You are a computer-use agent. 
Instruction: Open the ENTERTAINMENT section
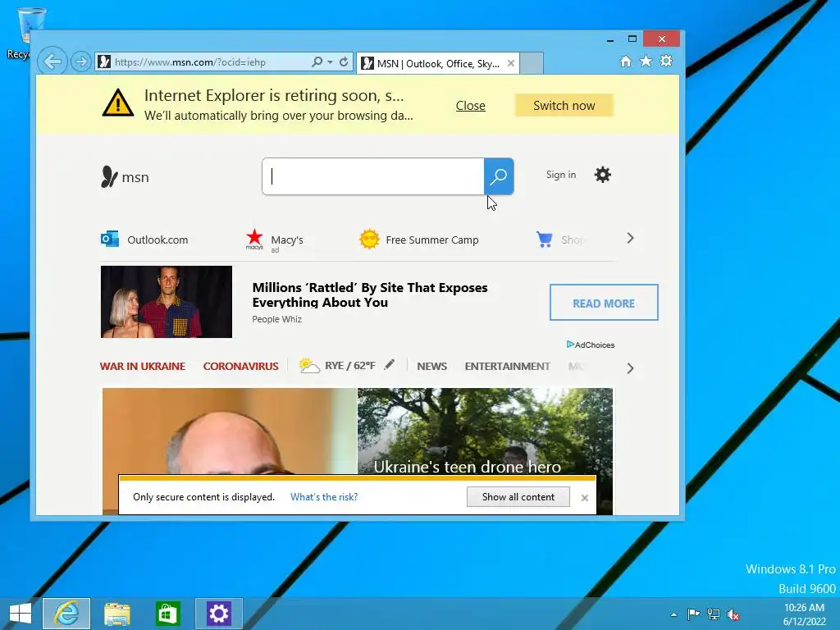(x=507, y=367)
